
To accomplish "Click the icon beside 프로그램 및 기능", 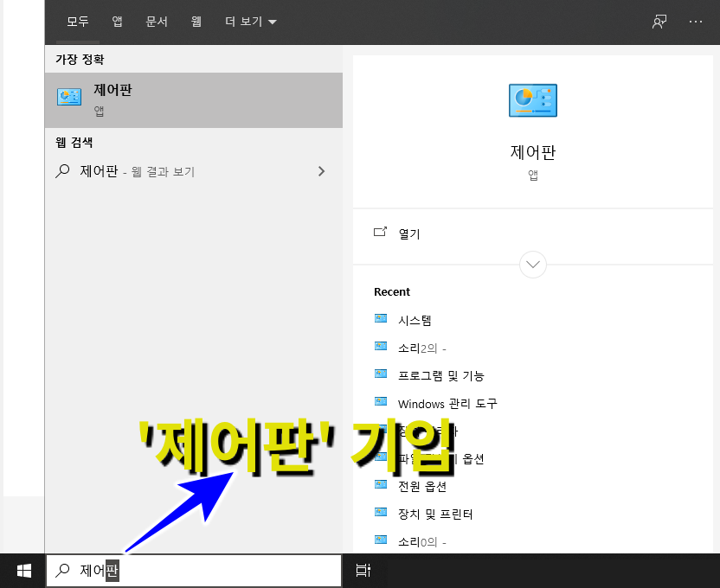I will pos(381,374).
